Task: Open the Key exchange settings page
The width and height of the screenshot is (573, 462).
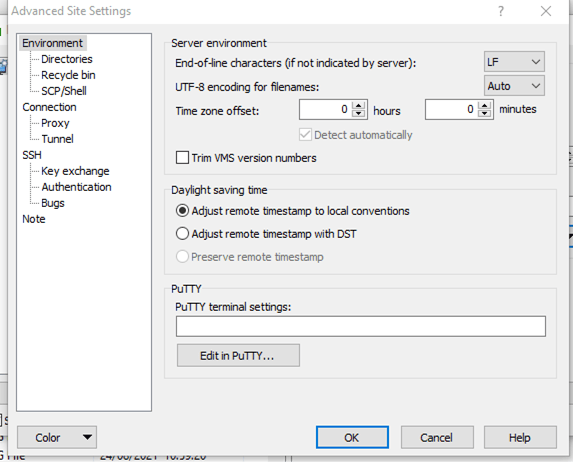Action: (x=75, y=171)
